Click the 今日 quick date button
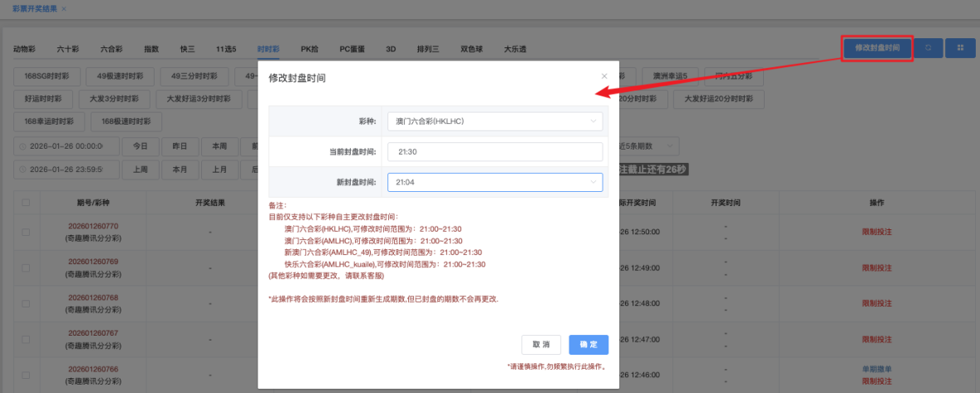980x393 pixels. pyautogui.click(x=140, y=146)
